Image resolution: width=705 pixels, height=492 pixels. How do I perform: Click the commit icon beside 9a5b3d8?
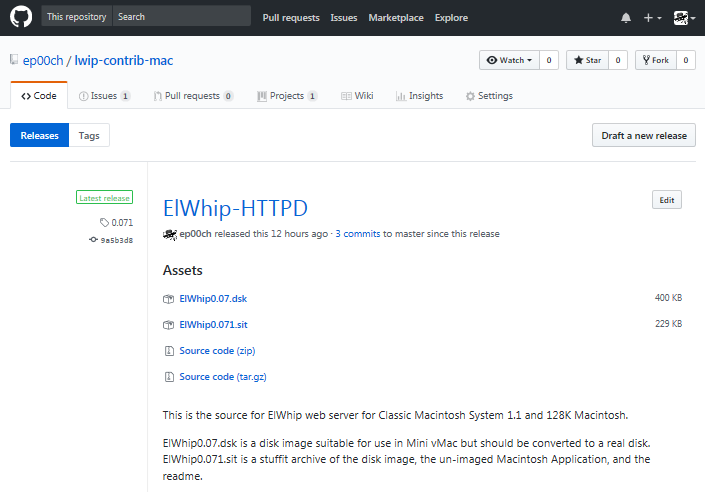pyautogui.click(x=93, y=240)
